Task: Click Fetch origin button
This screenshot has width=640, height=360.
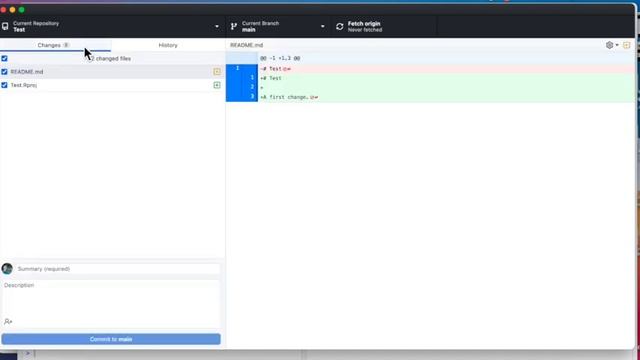Action: [x=383, y=27]
